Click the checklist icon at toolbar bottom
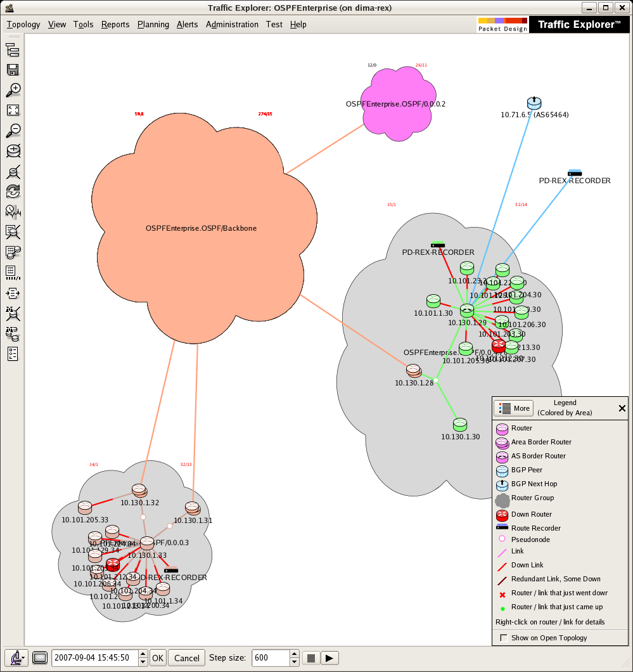 (13, 353)
